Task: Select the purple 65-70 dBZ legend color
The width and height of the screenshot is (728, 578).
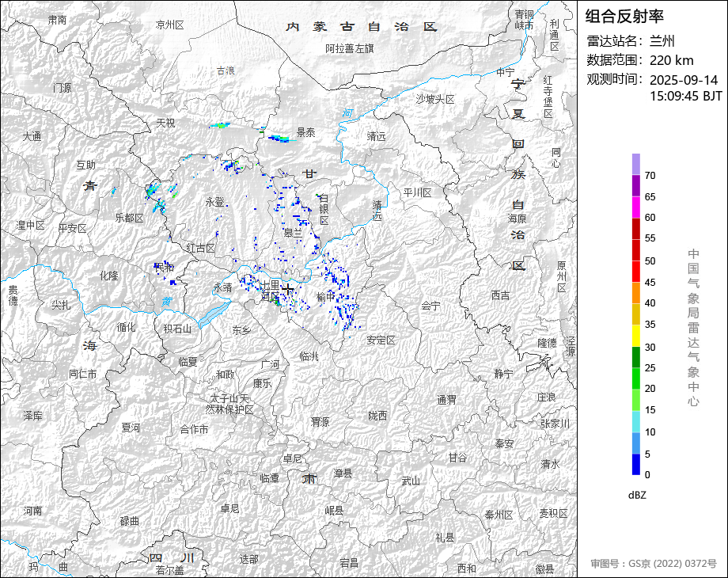Action: [636, 185]
